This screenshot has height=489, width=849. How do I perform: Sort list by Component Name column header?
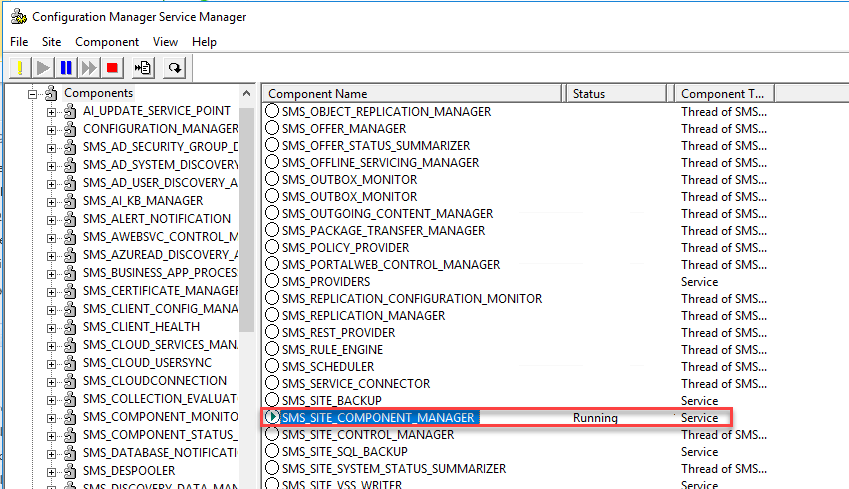coord(411,93)
